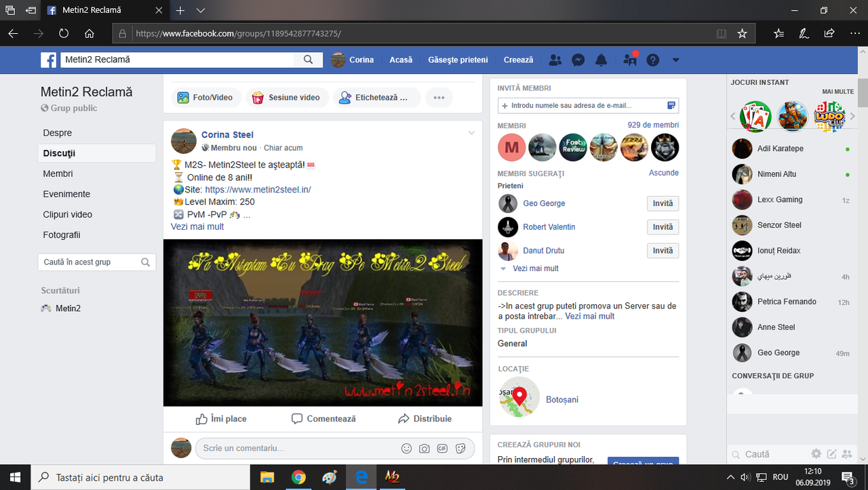Image resolution: width=868 pixels, height=490 pixels.
Task: Show tab previews chevron
Action: coord(201,10)
